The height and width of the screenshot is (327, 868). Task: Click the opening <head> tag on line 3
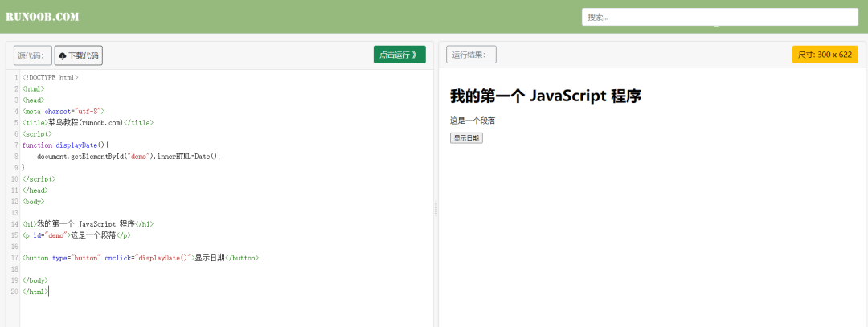coord(33,100)
